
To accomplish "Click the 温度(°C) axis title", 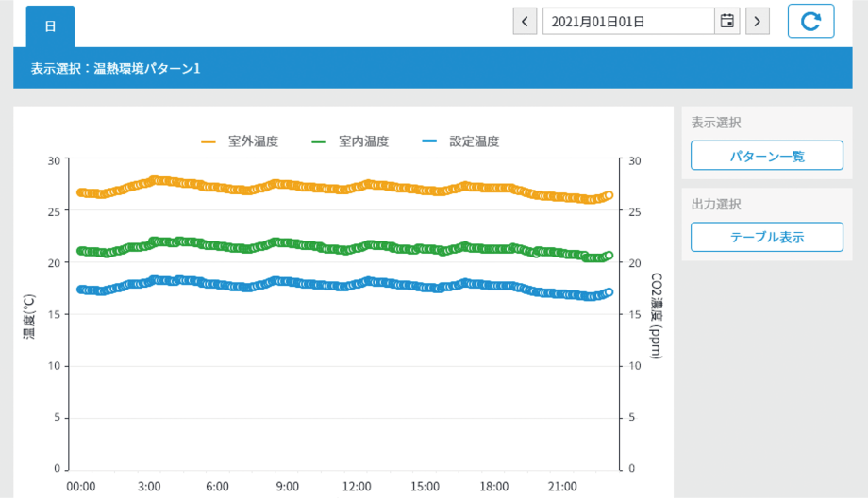I will click(x=29, y=316).
